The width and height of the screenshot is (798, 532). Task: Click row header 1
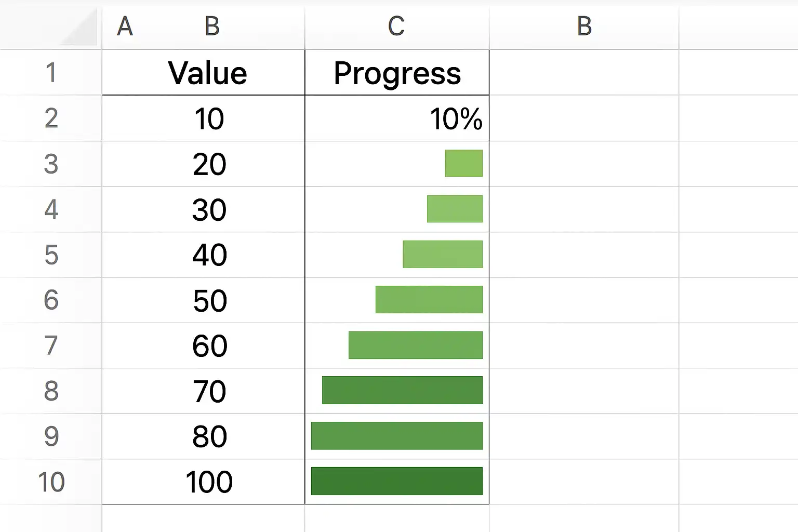50,73
